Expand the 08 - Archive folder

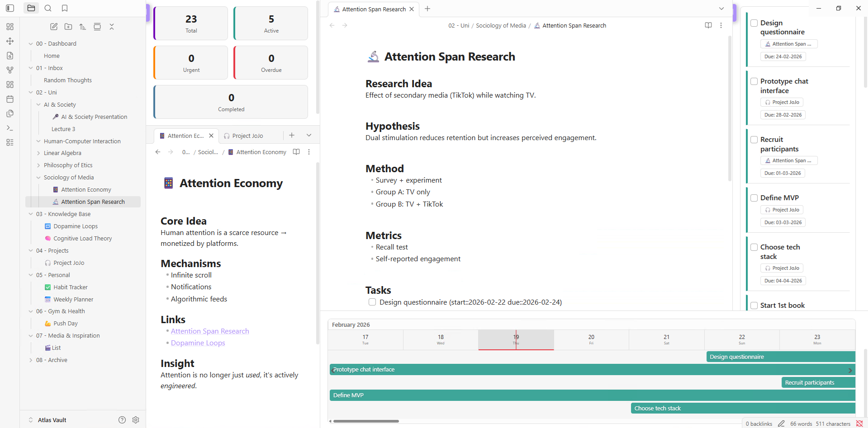tap(31, 360)
